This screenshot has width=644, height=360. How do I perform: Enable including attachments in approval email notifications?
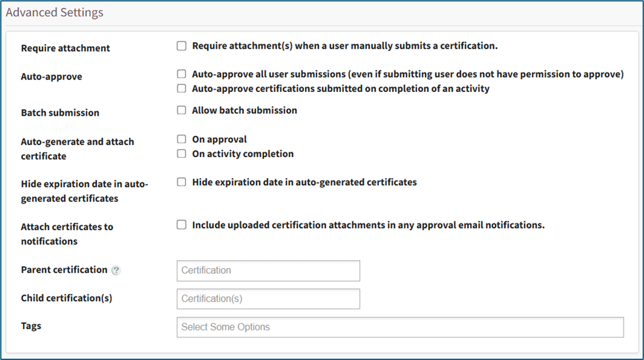pyautogui.click(x=182, y=225)
